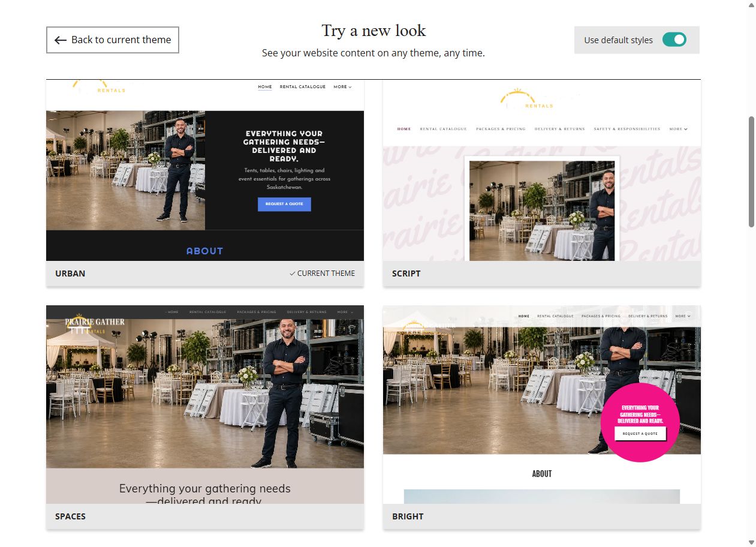
Task: Click Packages & Pricing in Script preview
Action: point(501,129)
